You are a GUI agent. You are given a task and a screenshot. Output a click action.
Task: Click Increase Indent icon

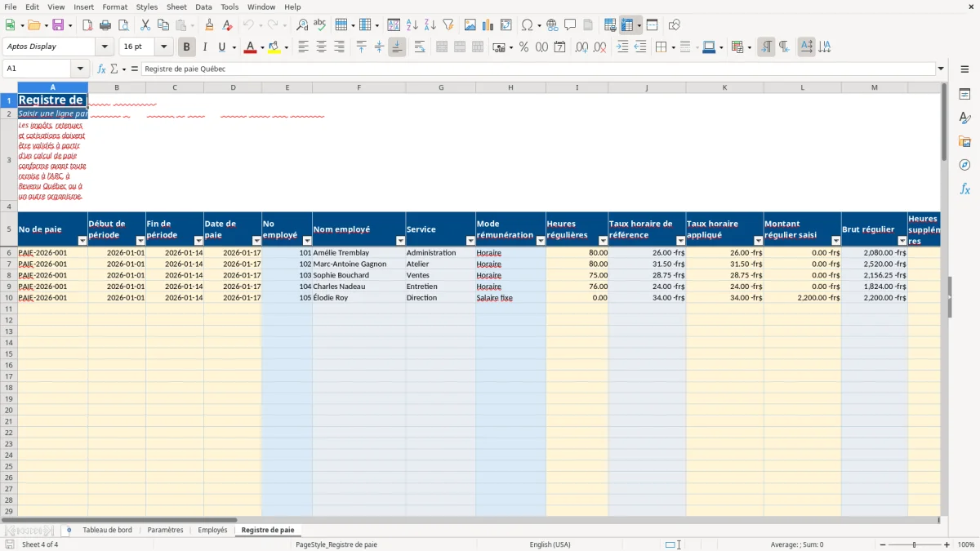click(x=622, y=47)
